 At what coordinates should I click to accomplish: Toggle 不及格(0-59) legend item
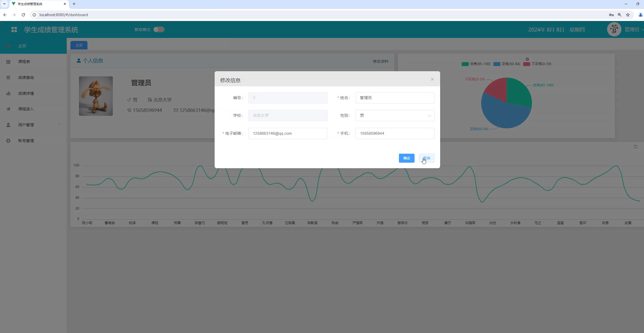[x=537, y=64]
